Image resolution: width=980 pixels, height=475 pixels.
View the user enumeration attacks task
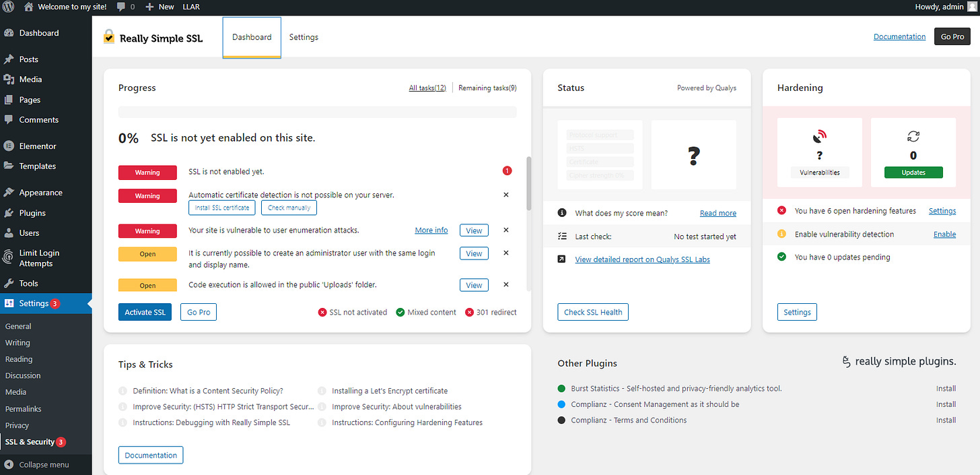474,230
